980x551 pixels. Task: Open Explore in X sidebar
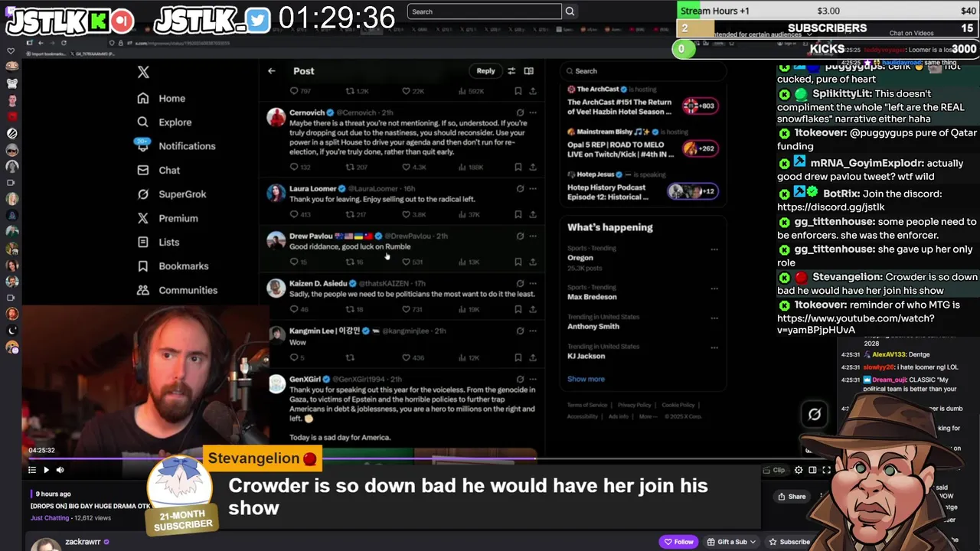pyautogui.click(x=165, y=122)
